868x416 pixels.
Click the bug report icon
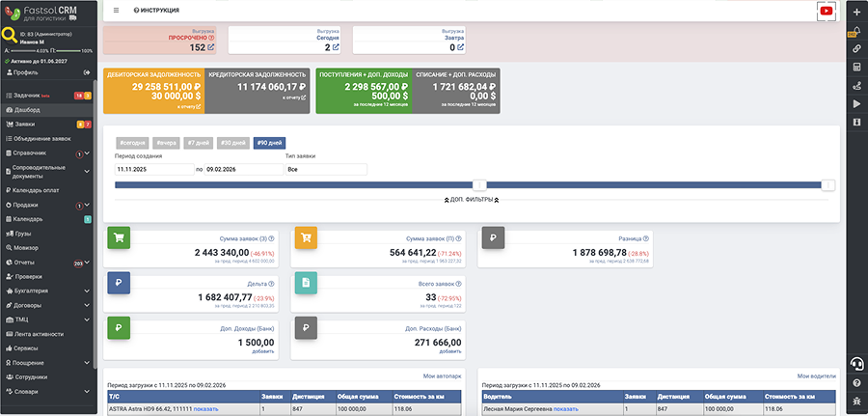pos(855,400)
